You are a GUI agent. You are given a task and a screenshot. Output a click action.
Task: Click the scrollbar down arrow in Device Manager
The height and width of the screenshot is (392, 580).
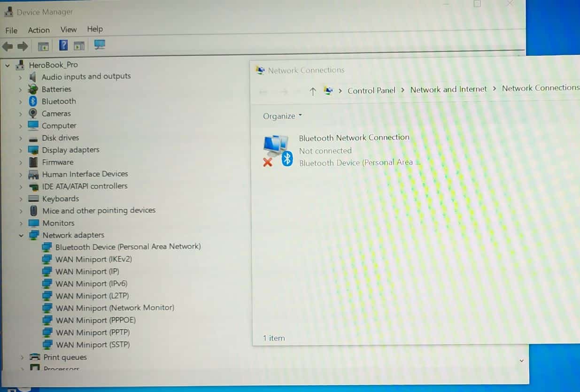[521, 360]
